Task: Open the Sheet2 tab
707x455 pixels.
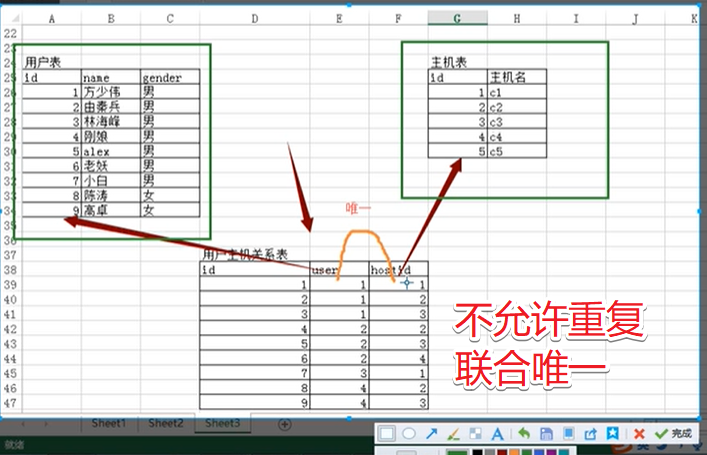Action: click(x=166, y=423)
